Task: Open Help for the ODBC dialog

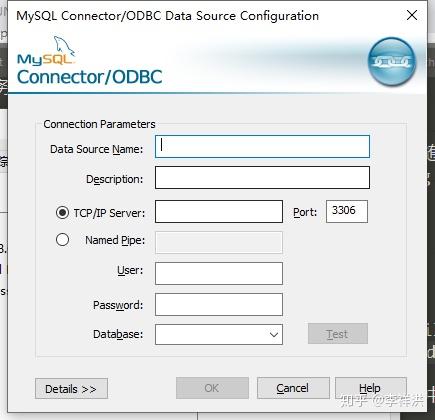Action: 371,388
